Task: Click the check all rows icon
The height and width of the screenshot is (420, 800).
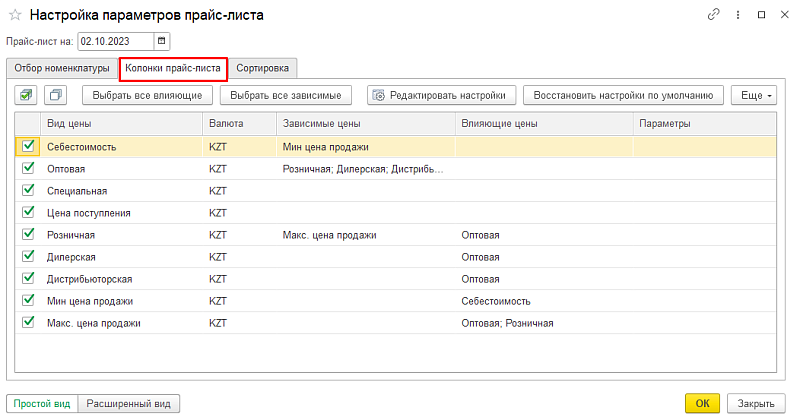Action: pyautogui.click(x=27, y=95)
